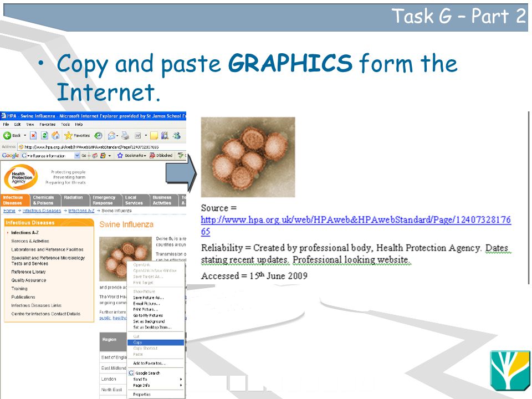The height and width of the screenshot is (399, 532).
Task: Open the Favorites star button
Action: pyautogui.click(x=77, y=136)
